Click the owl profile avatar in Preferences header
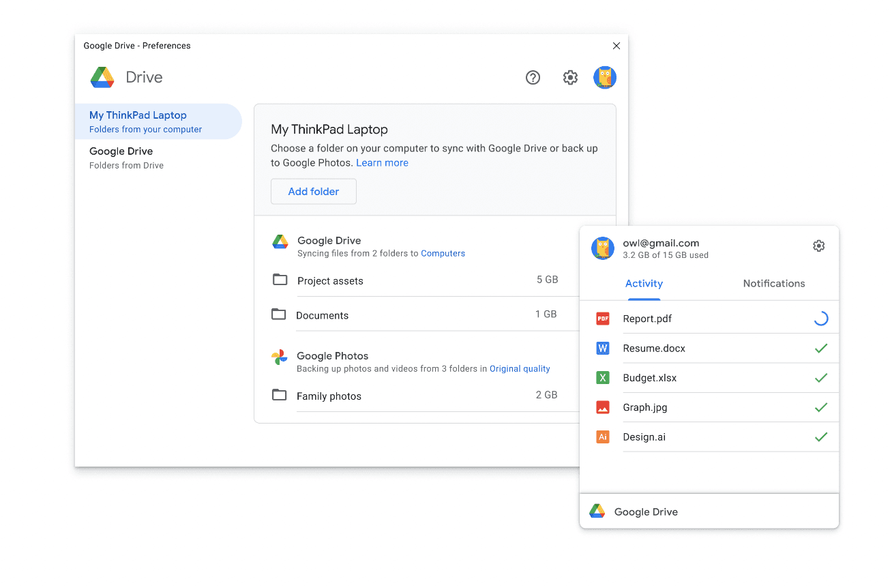The width and height of the screenshot is (892, 588). point(605,77)
